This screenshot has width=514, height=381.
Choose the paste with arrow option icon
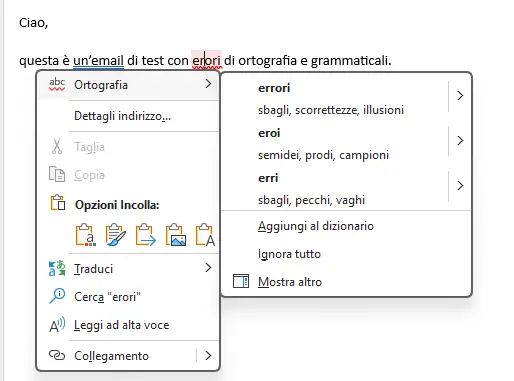point(146,235)
